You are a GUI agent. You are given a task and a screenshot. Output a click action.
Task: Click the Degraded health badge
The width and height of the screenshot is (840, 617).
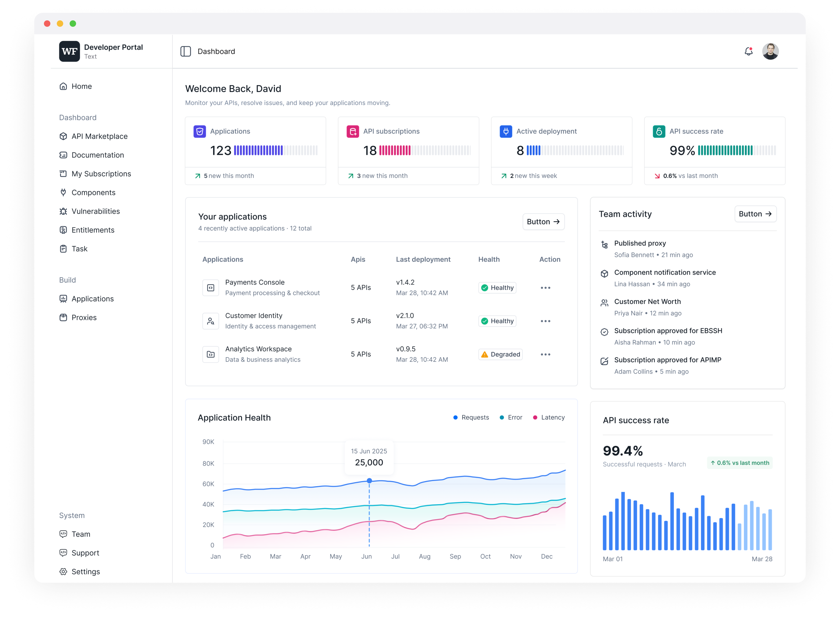pyautogui.click(x=500, y=354)
